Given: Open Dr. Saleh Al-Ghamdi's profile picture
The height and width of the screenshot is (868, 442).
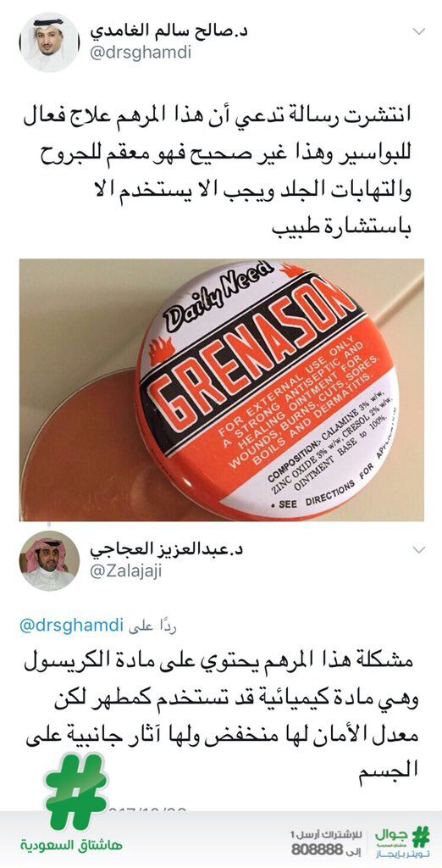Looking at the screenshot, I should [x=49, y=42].
